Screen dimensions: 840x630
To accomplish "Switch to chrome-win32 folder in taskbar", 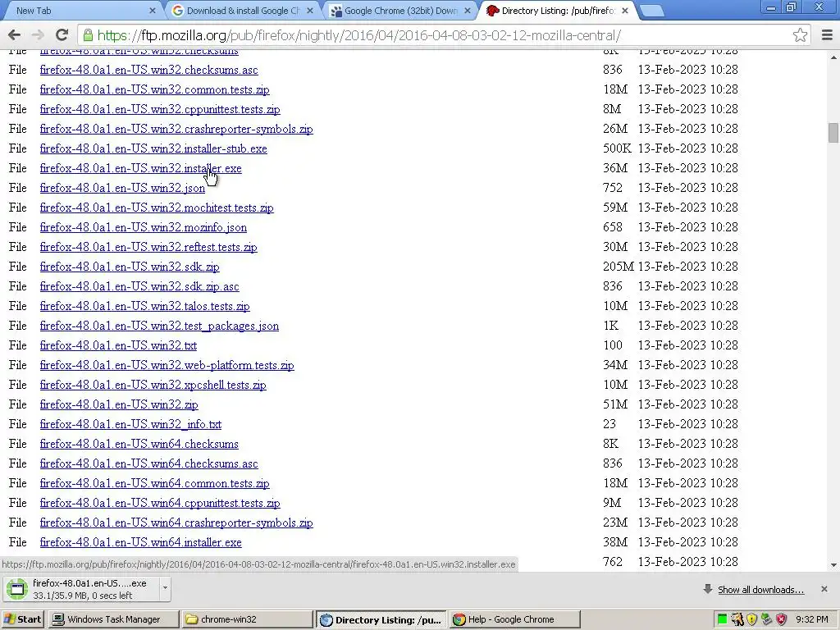I will [x=247, y=619].
